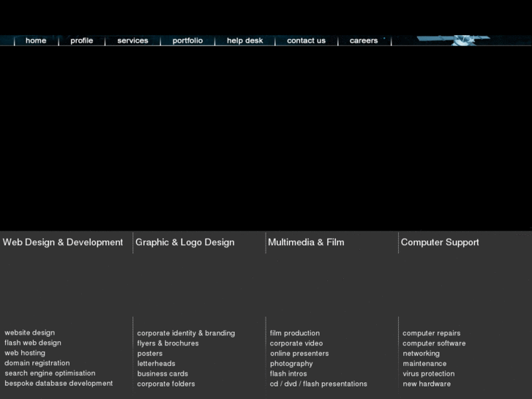Open the Multimedia & Film section
Screen dimensions: 532x399
click(x=306, y=242)
